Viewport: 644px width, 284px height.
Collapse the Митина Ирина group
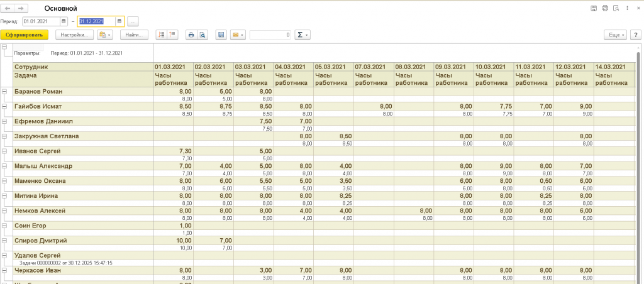click(x=4, y=196)
